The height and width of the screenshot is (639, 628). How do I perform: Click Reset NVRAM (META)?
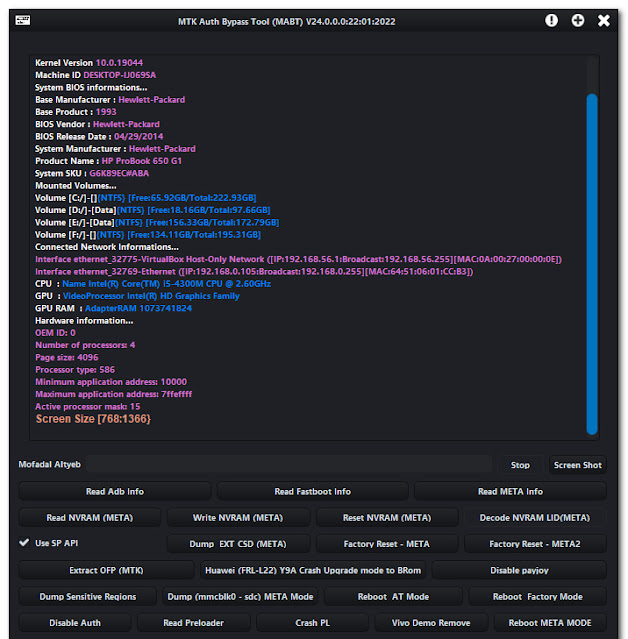coord(387,518)
